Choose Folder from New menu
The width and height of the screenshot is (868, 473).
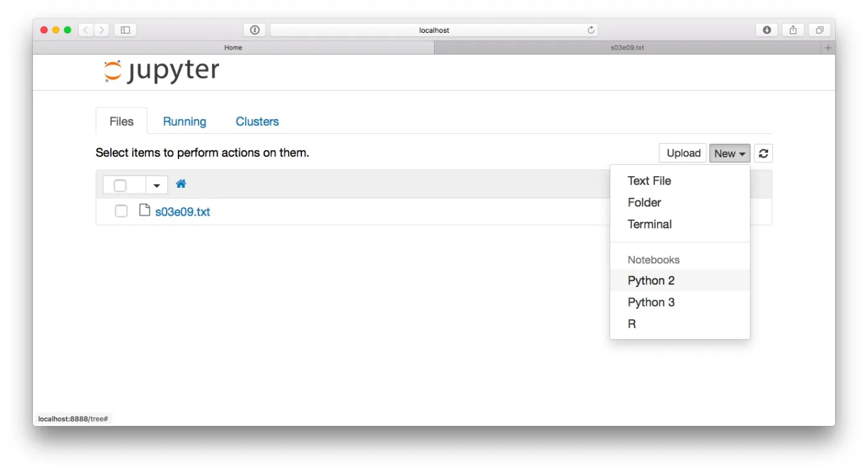click(x=680, y=202)
